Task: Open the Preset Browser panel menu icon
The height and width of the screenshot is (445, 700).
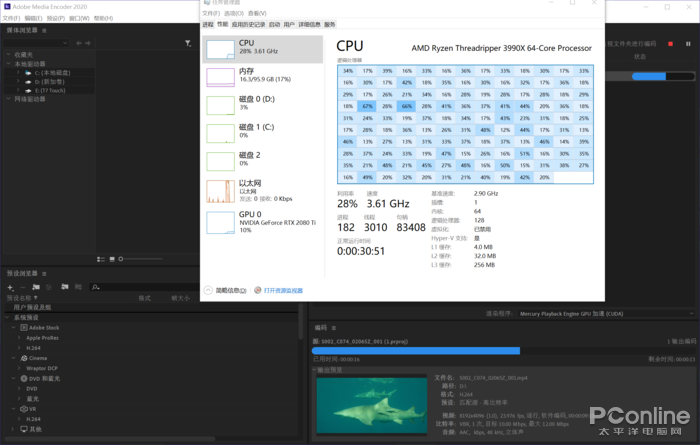Action: [x=44, y=274]
